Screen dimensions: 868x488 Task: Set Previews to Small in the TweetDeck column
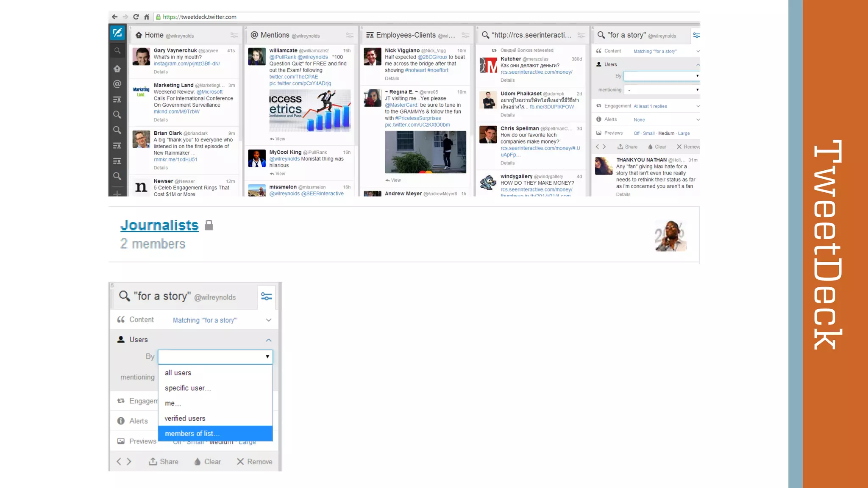(x=648, y=133)
